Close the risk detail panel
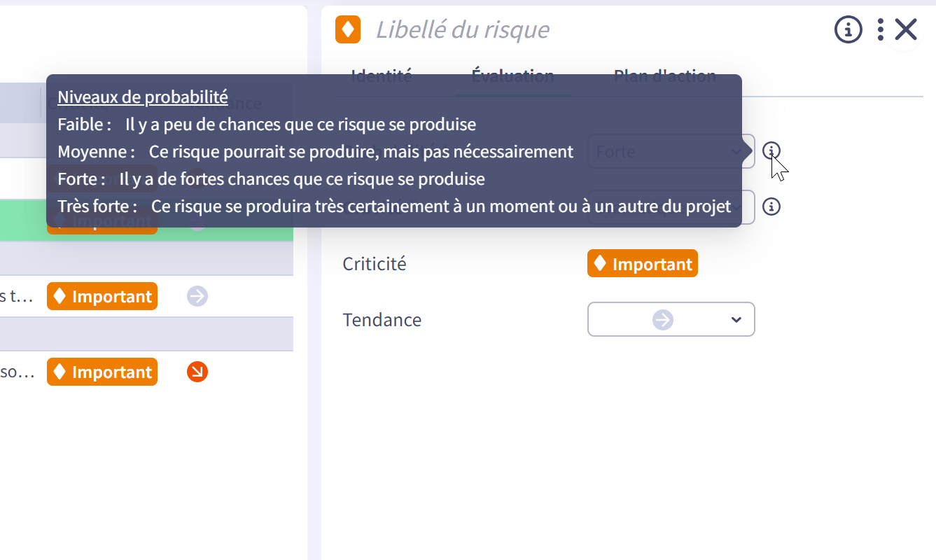The height and width of the screenshot is (560, 936). pyautogui.click(x=906, y=29)
